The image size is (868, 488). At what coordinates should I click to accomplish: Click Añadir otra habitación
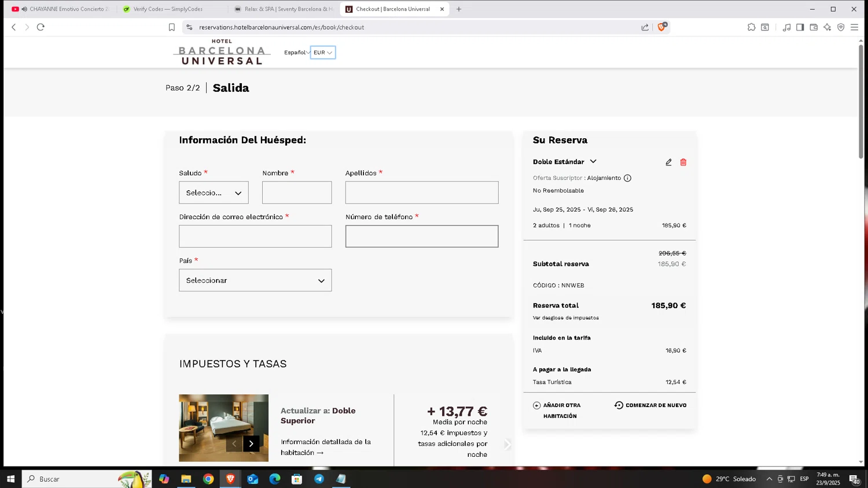[557, 411]
